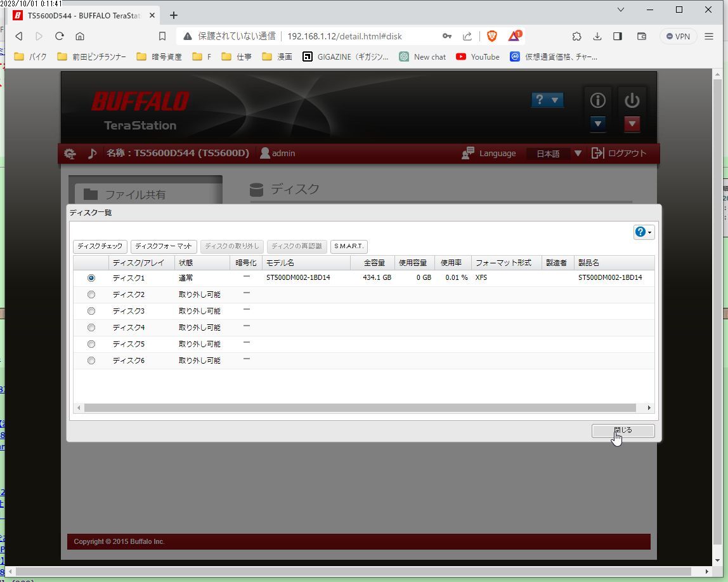This screenshot has height=582, width=728.
Task: Open the 日本語 language dropdown
Action: click(555, 154)
